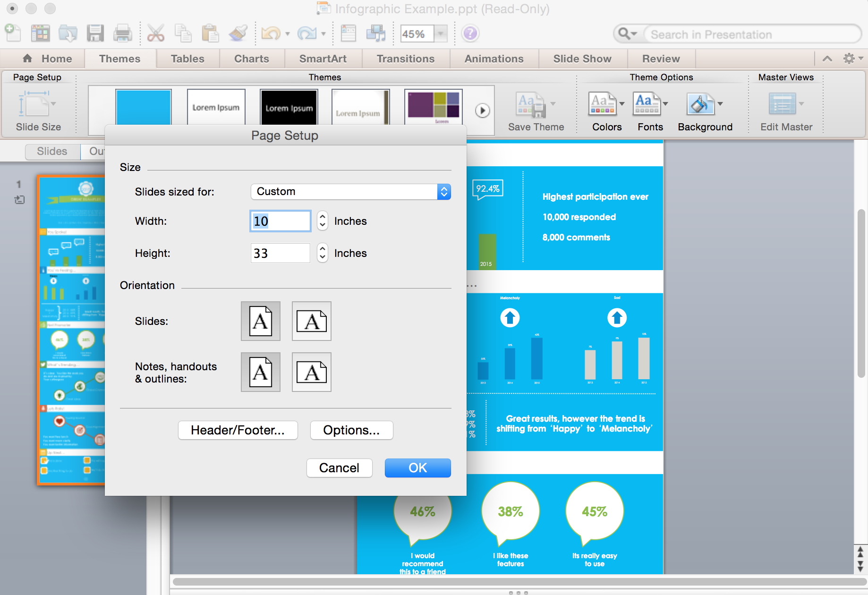Viewport: 868px width, 595px height.
Task: Click the Header/Footer... button
Action: coord(238,430)
